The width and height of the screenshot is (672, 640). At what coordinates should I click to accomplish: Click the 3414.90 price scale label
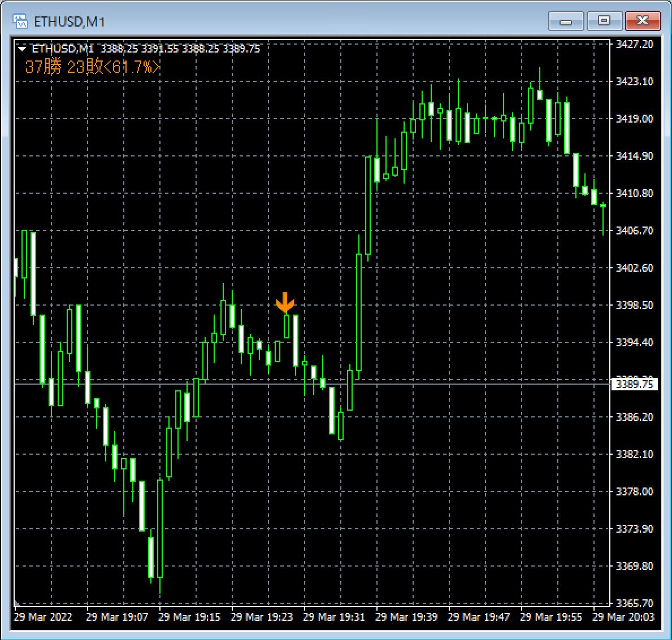tap(635, 156)
